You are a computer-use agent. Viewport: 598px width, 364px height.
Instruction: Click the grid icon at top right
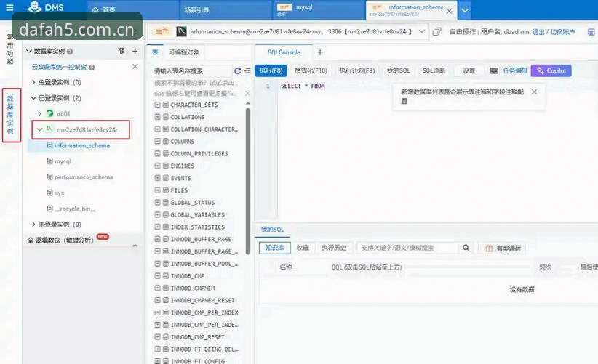pos(591,32)
